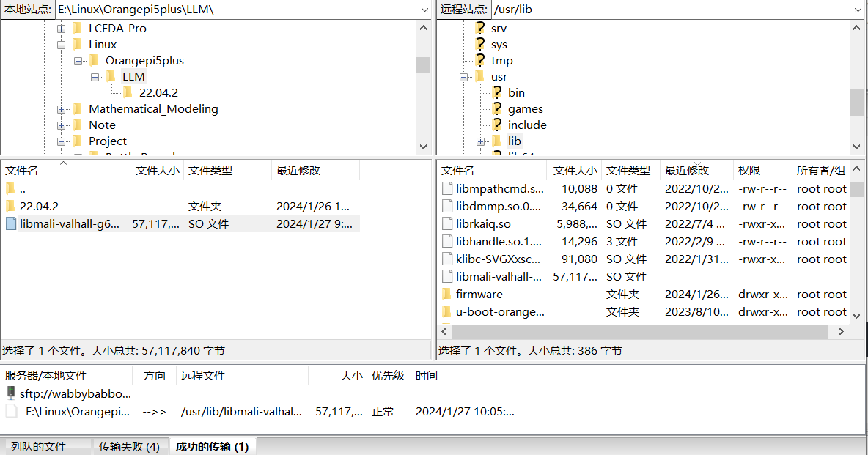Click the libhandle.so.1 file icon

point(447,241)
